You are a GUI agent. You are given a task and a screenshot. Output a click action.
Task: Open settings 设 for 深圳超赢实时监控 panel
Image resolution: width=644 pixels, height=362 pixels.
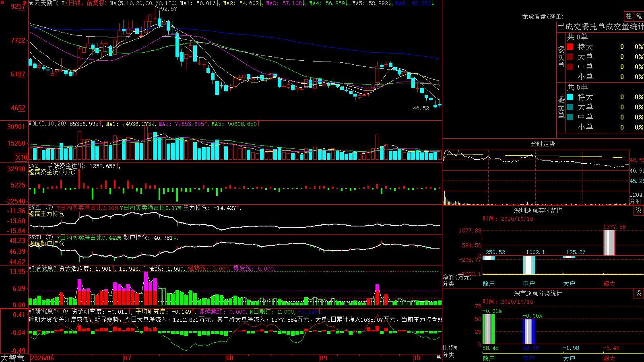(639, 210)
